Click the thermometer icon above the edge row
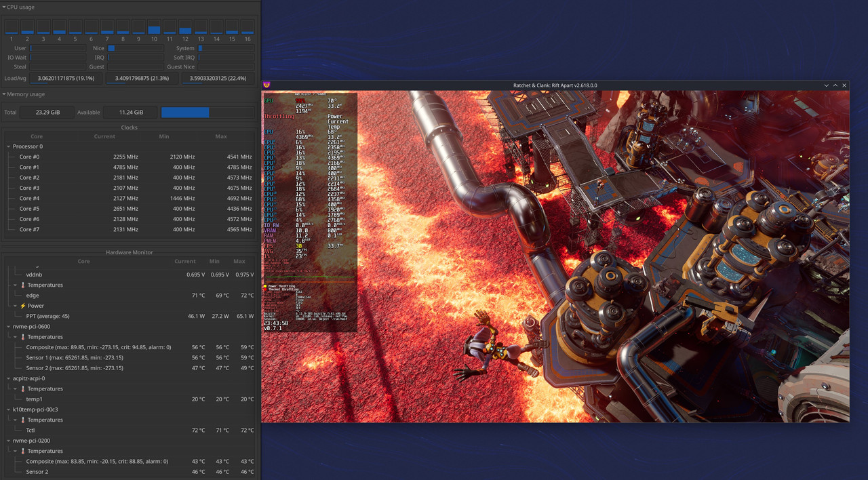 22,285
